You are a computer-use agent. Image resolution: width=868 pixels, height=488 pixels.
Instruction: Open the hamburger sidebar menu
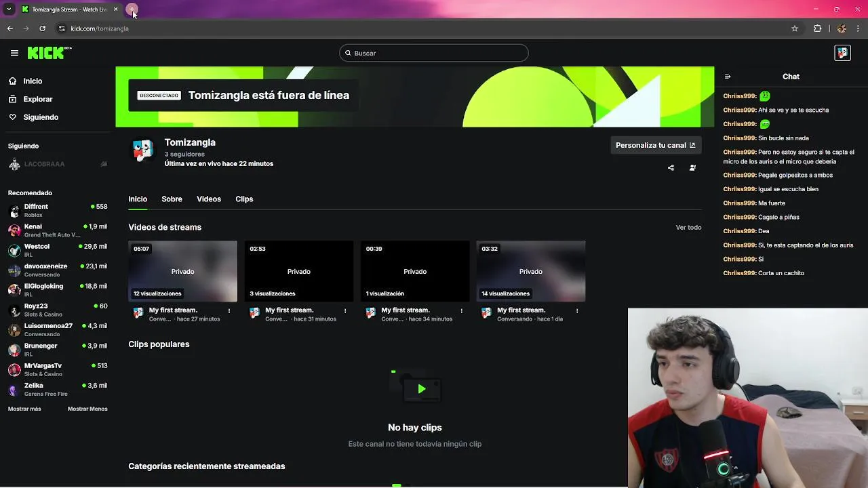[14, 53]
